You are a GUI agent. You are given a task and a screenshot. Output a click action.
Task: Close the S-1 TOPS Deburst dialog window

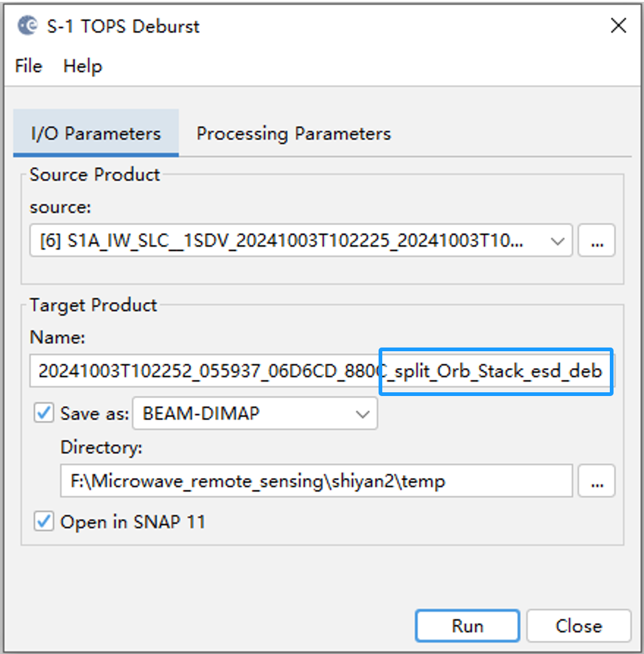(x=618, y=25)
